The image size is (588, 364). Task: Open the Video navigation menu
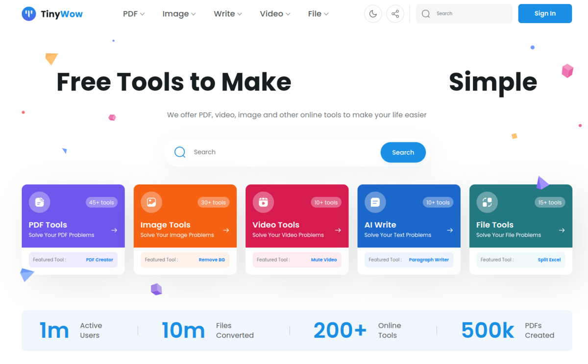point(275,14)
